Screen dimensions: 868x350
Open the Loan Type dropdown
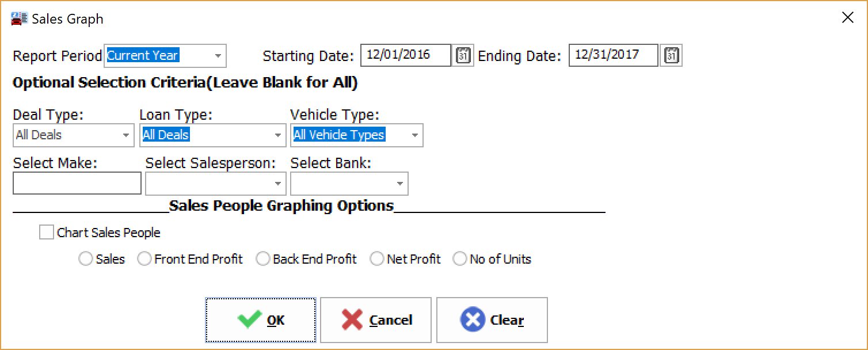coord(278,135)
